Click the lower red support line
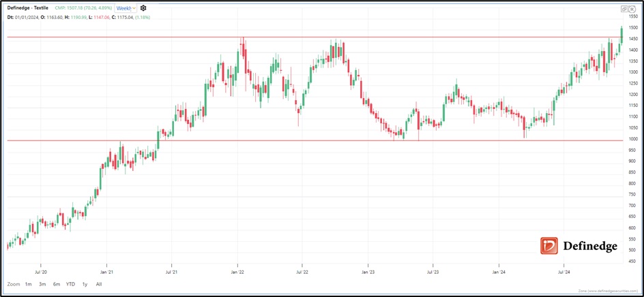This screenshot has height=297, width=644. click(x=315, y=141)
